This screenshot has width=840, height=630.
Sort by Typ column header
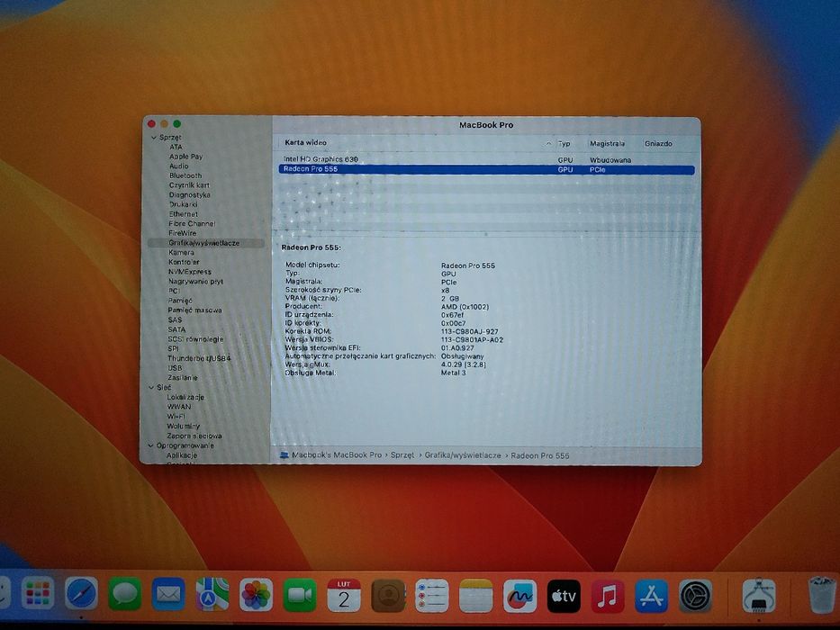point(564,144)
